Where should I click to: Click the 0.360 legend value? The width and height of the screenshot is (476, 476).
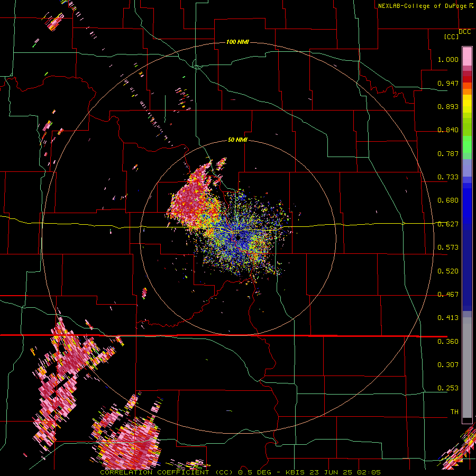tap(448, 342)
